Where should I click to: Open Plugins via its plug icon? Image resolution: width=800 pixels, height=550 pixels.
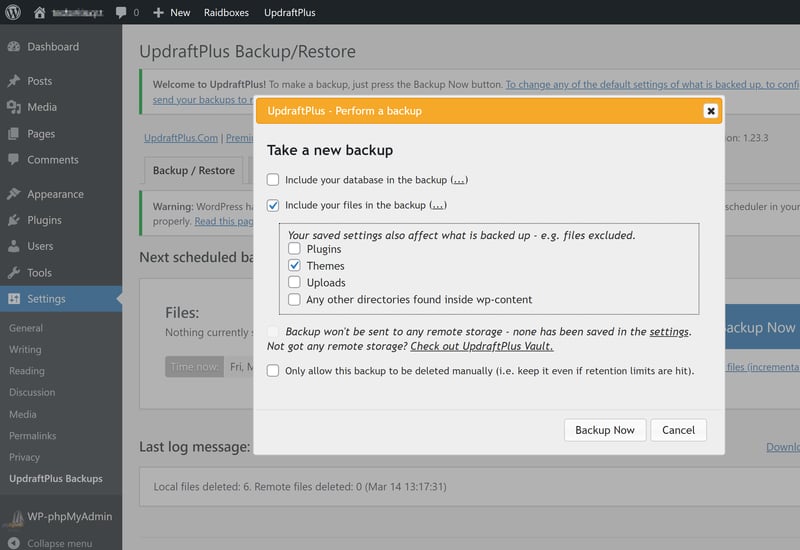pyautogui.click(x=13, y=220)
